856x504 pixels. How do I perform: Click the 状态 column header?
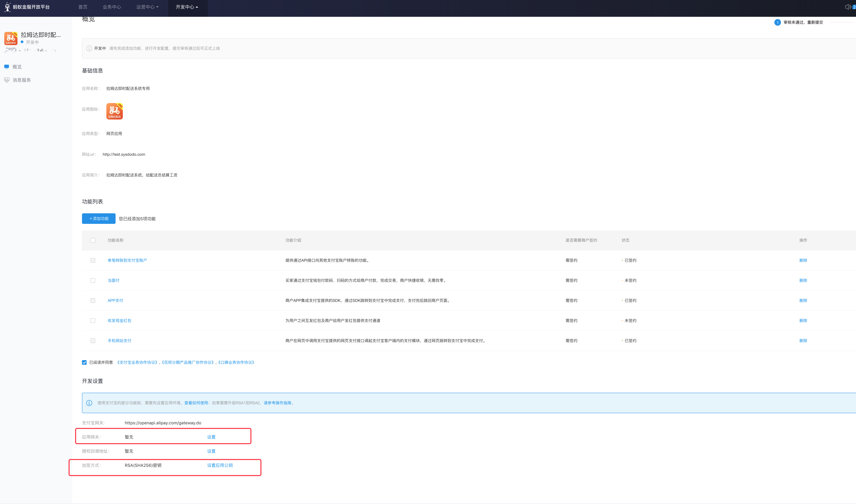pyautogui.click(x=625, y=240)
